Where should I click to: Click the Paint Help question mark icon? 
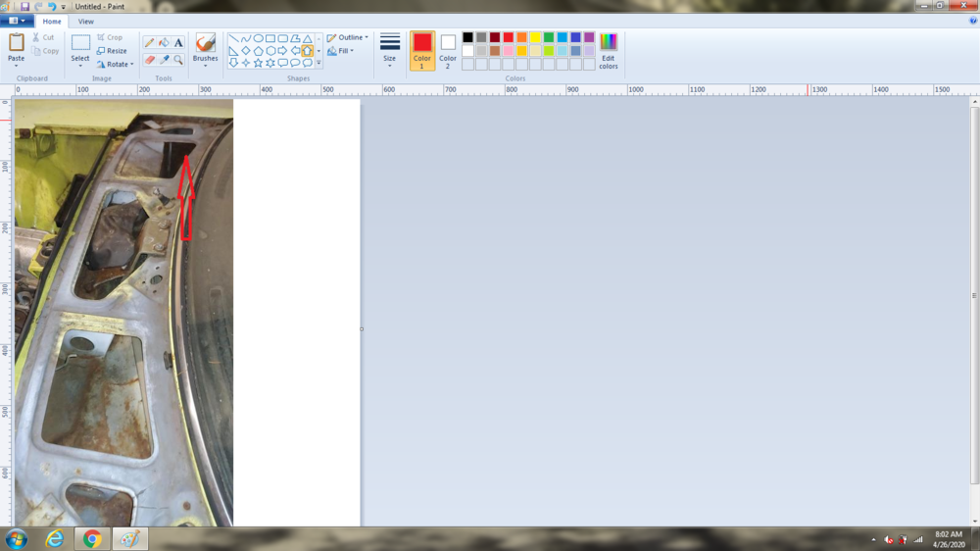coord(972,21)
